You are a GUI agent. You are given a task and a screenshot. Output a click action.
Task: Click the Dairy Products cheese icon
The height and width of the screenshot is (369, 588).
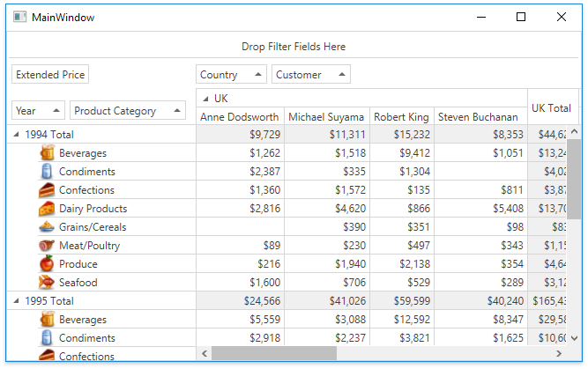pos(47,209)
